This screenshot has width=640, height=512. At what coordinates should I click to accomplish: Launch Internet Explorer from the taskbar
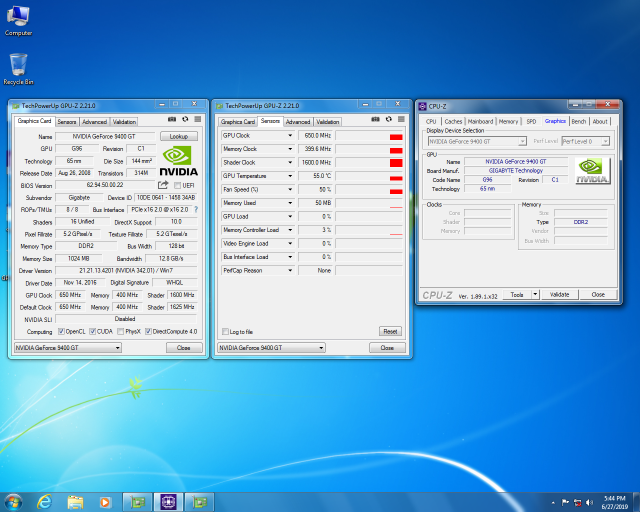[x=44, y=502]
